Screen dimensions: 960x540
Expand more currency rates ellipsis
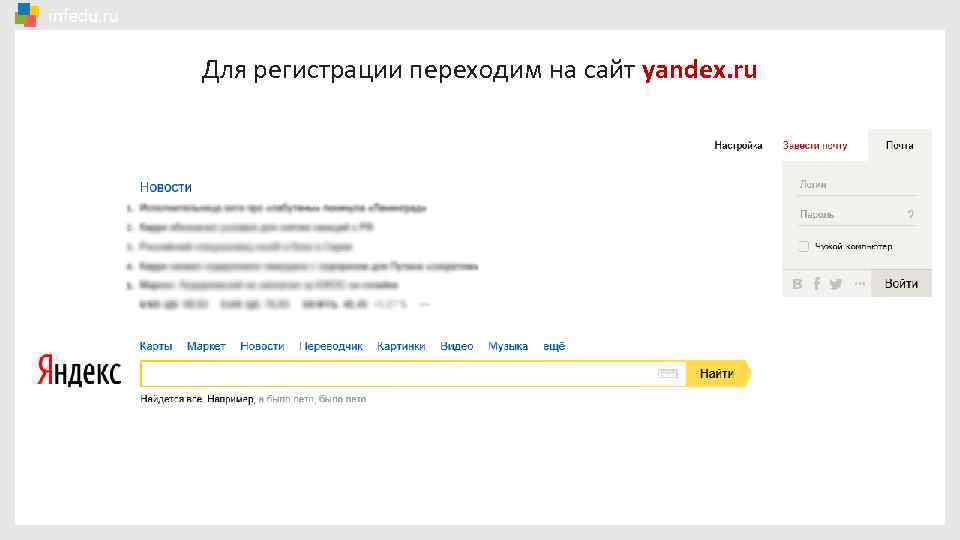coord(424,304)
